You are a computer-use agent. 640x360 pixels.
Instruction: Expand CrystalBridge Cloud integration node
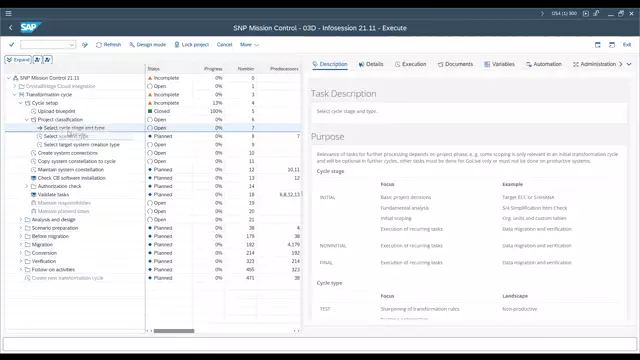coord(15,86)
